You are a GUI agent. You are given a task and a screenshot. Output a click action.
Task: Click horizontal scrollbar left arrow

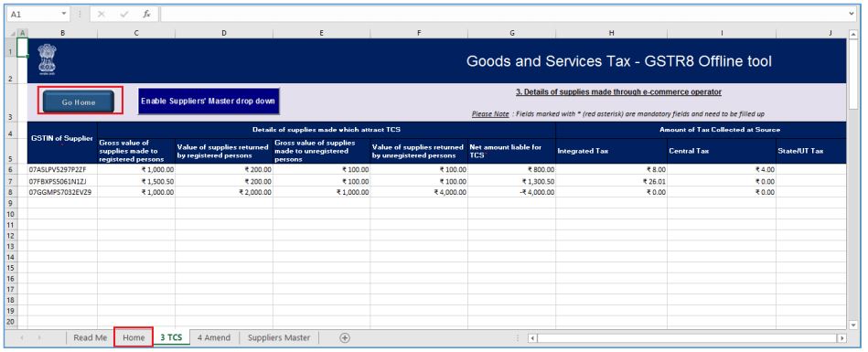[531, 337]
